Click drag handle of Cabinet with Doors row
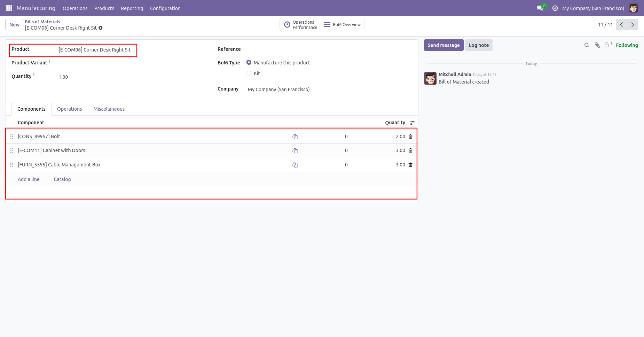The image size is (644, 337). (x=11, y=150)
